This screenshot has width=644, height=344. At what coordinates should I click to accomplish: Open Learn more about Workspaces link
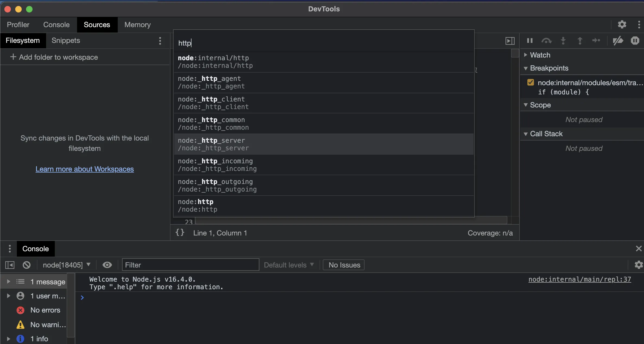click(85, 169)
